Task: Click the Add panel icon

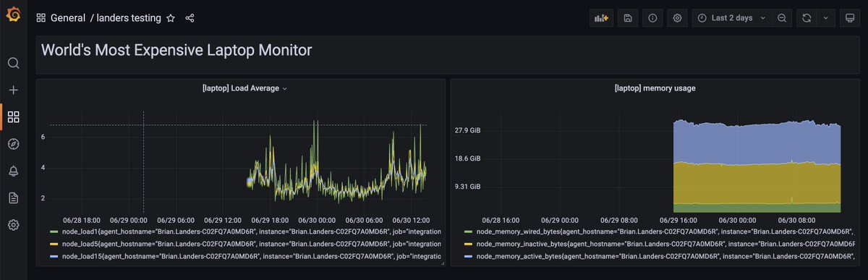Action: (x=601, y=18)
